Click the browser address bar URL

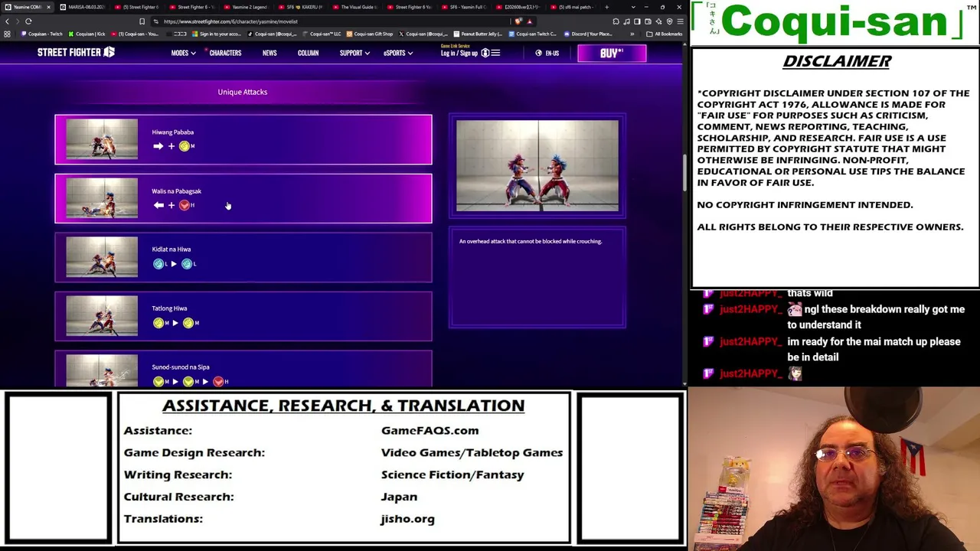[230, 21]
